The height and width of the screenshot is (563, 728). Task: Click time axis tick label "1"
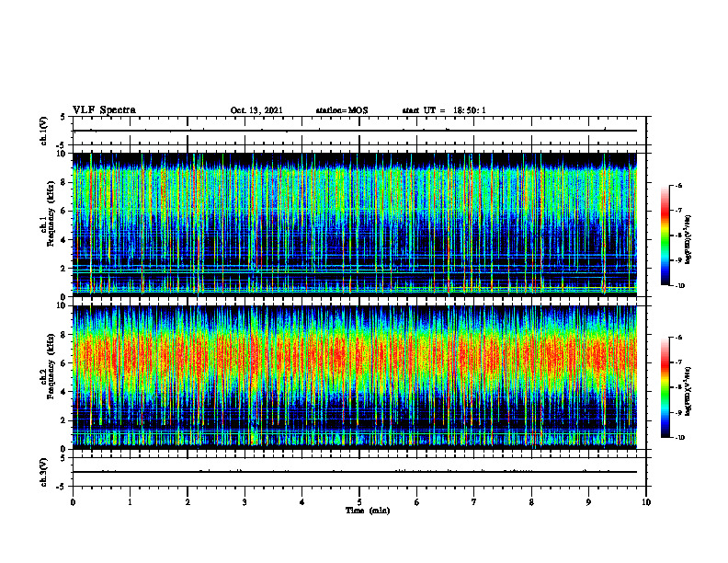(130, 502)
